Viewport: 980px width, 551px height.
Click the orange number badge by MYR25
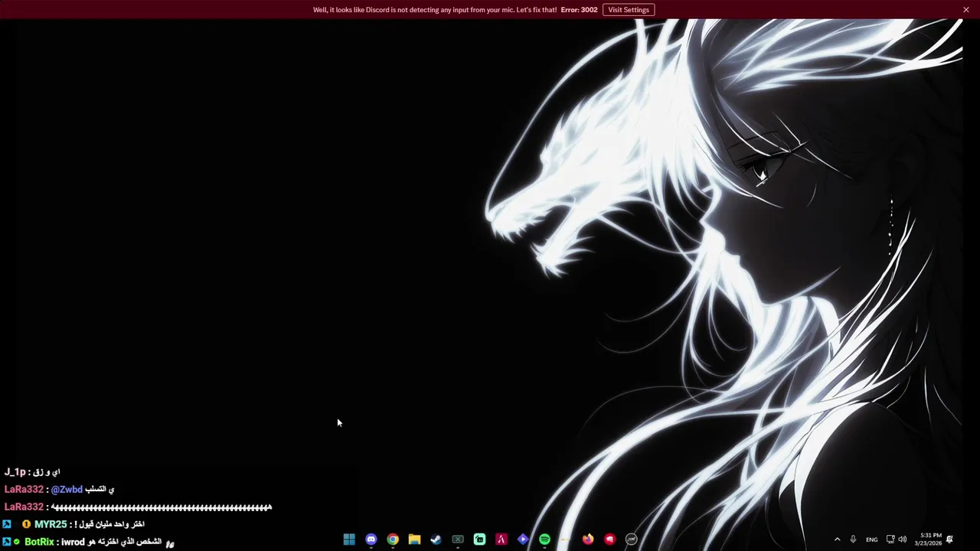tap(26, 524)
